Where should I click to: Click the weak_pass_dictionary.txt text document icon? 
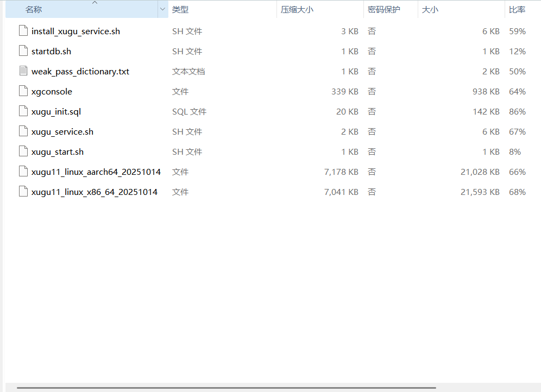click(23, 71)
